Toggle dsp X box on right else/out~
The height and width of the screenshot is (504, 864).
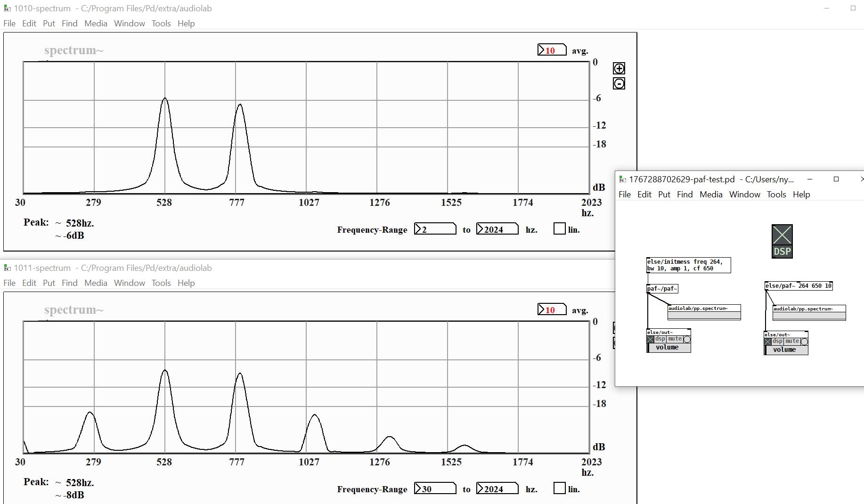(x=768, y=341)
